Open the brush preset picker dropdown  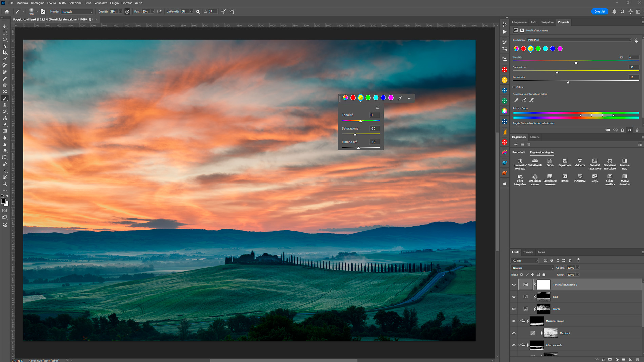click(x=37, y=12)
